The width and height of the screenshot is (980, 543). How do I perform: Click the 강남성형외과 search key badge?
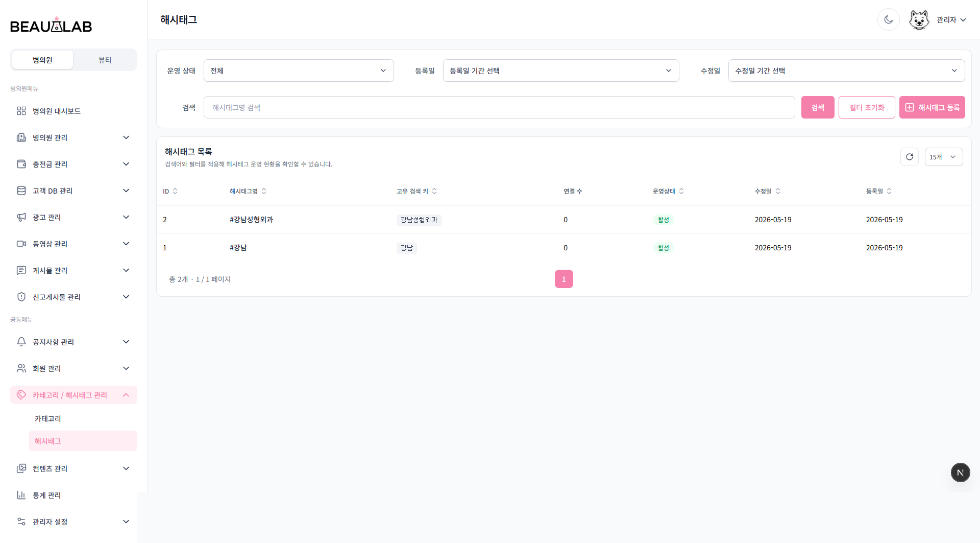[419, 220]
